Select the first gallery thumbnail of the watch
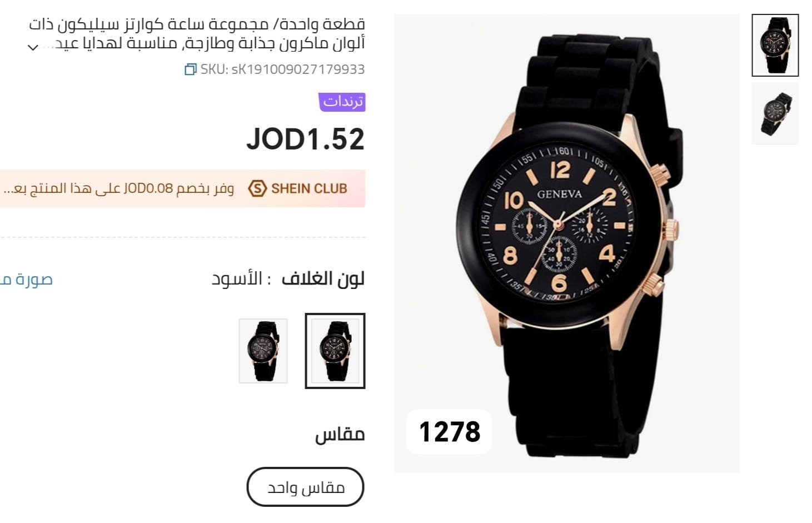Image resolution: width=812 pixels, height=523 pixels. (x=775, y=45)
